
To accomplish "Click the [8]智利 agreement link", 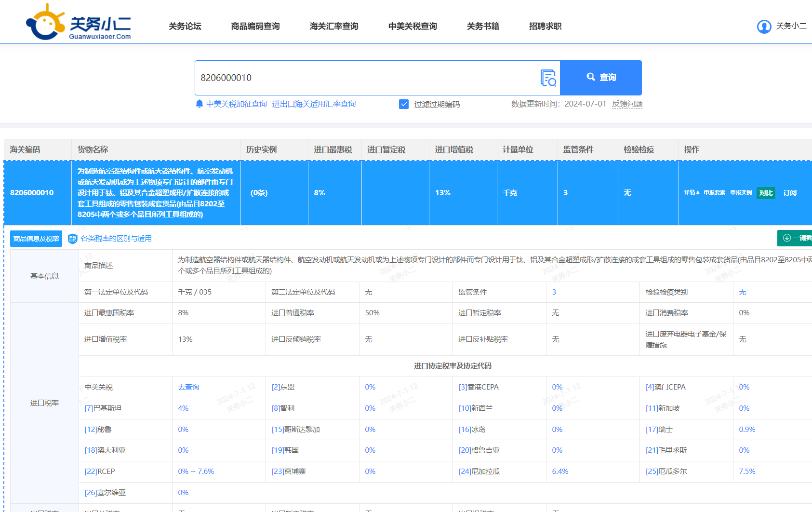I will [283, 408].
